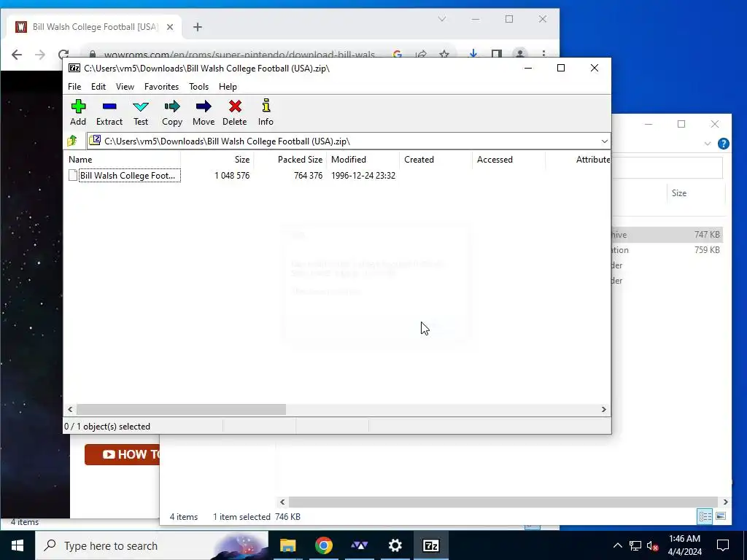Select the 759 KB row in Explorer
747x560 pixels.
tap(667, 249)
